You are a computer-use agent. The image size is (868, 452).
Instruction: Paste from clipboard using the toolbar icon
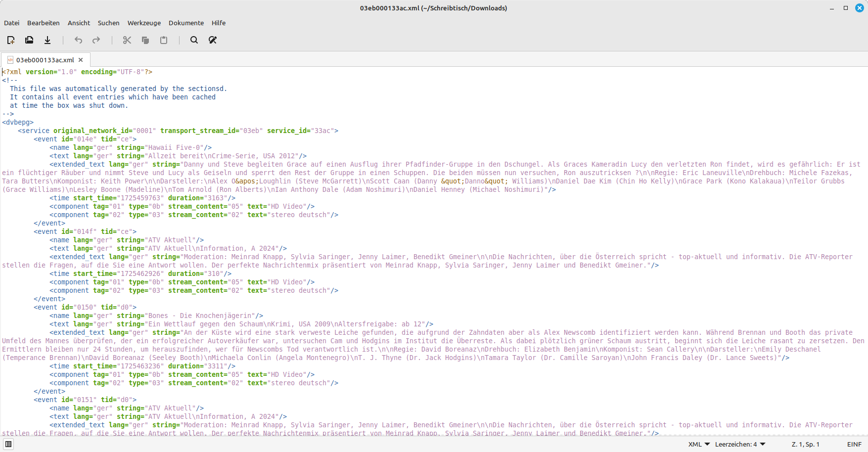tap(164, 40)
